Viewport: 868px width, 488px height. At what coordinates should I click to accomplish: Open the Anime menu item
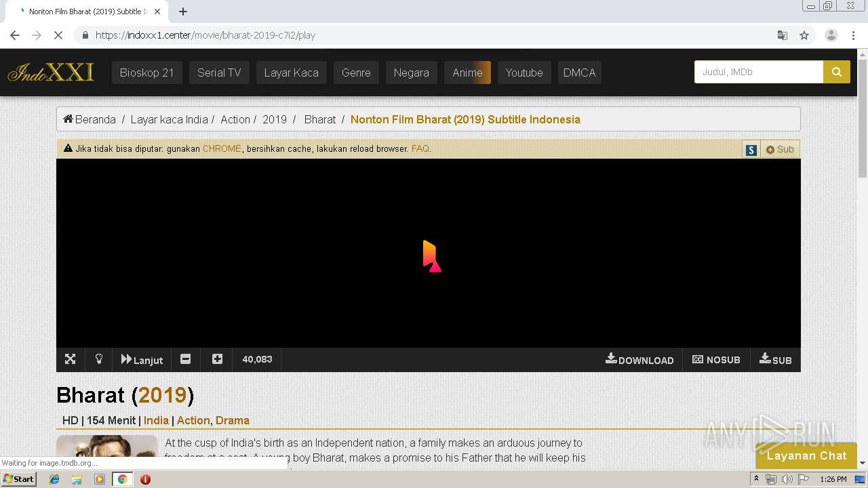(467, 73)
